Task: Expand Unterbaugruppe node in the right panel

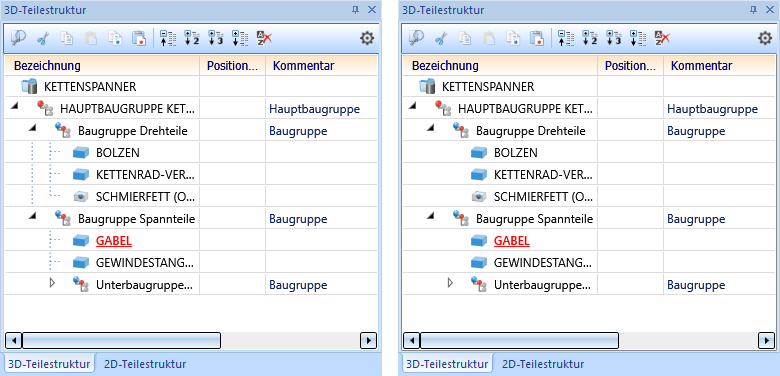Action: click(451, 283)
